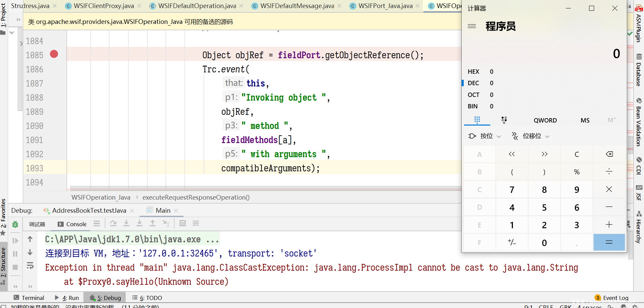
Task: Switch calculator to bit toggling keypad
Action: click(x=504, y=120)
